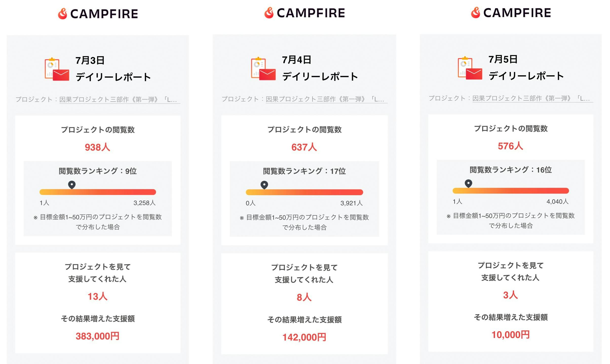Open the project link in July 5 report

(531, 98)
